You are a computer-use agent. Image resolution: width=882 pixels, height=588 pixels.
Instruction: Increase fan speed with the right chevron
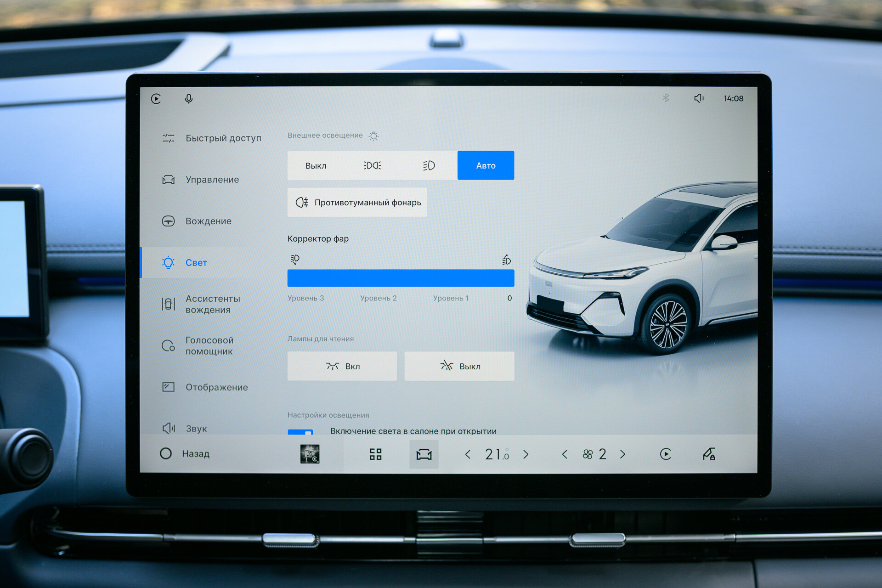coord(622,454)
